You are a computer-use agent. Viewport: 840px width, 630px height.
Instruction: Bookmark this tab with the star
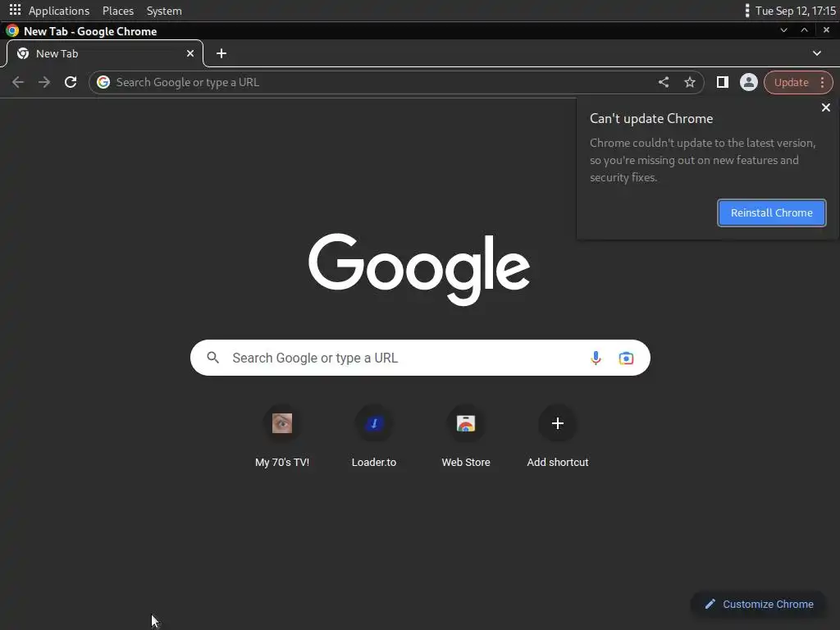coord(689,82)
